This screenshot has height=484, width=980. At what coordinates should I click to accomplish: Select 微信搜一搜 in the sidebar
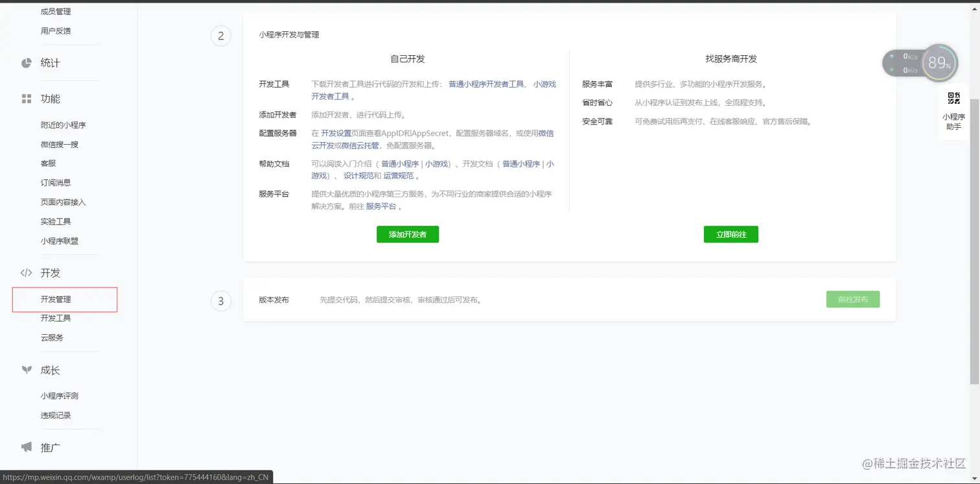(60, 145)
